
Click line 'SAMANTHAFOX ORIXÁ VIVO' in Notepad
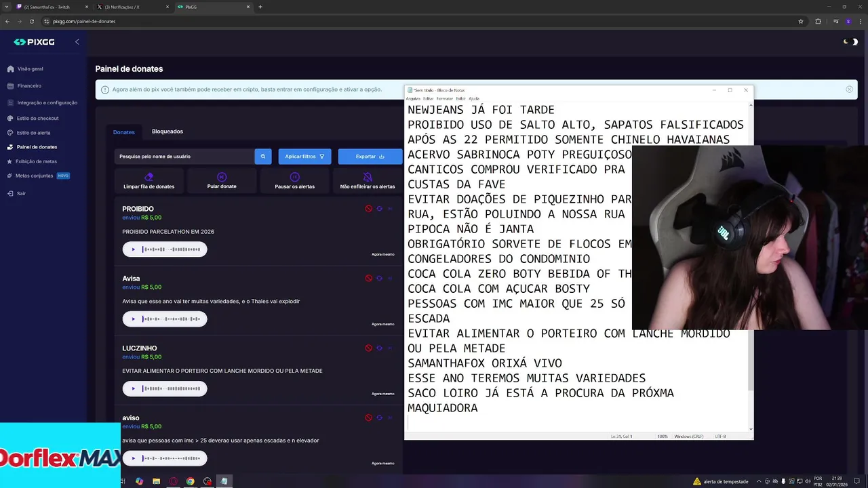point(484,363)
